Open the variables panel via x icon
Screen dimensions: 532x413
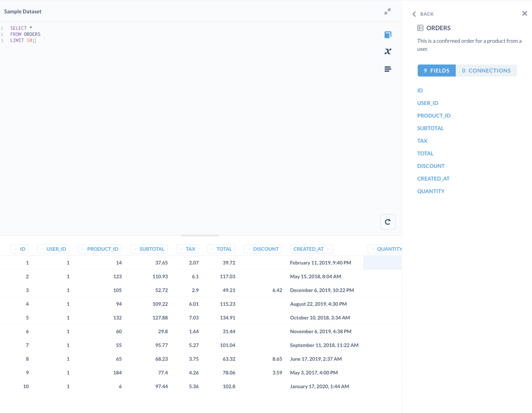[x=388, y=51]
